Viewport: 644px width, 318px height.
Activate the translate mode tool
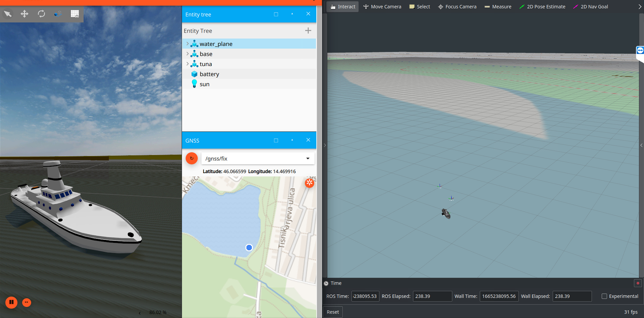click(x=24, y=14)
